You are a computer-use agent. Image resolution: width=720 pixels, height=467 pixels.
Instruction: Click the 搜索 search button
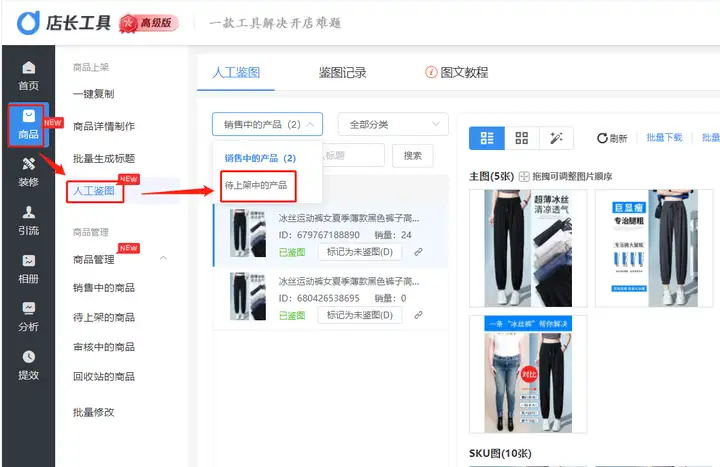tap(412, 156)
